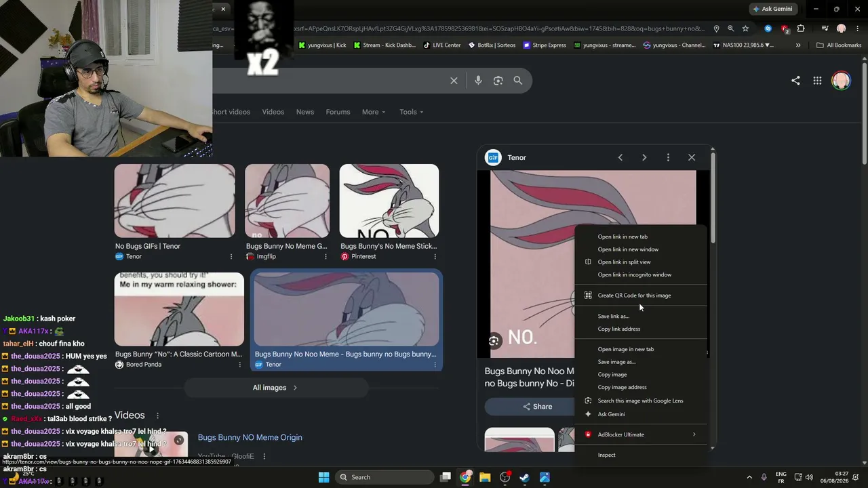Open the Windows Start menu
Image resolution: width=868 pixels, height=488 pixels.
pos(323,477)
